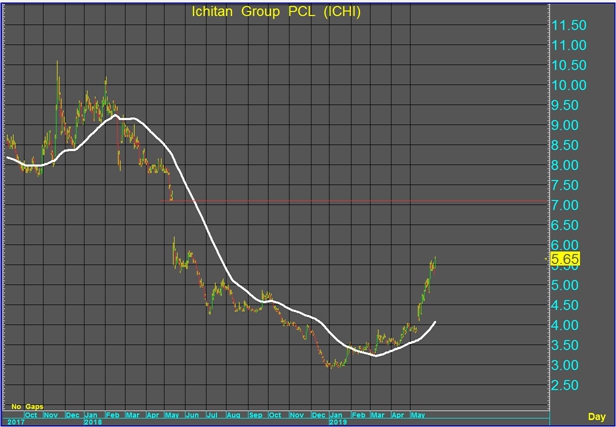Image resolution: width=616 pixels, height=427 pixels.
Task: Click the Day timeframe label
Action: [596, 417]
